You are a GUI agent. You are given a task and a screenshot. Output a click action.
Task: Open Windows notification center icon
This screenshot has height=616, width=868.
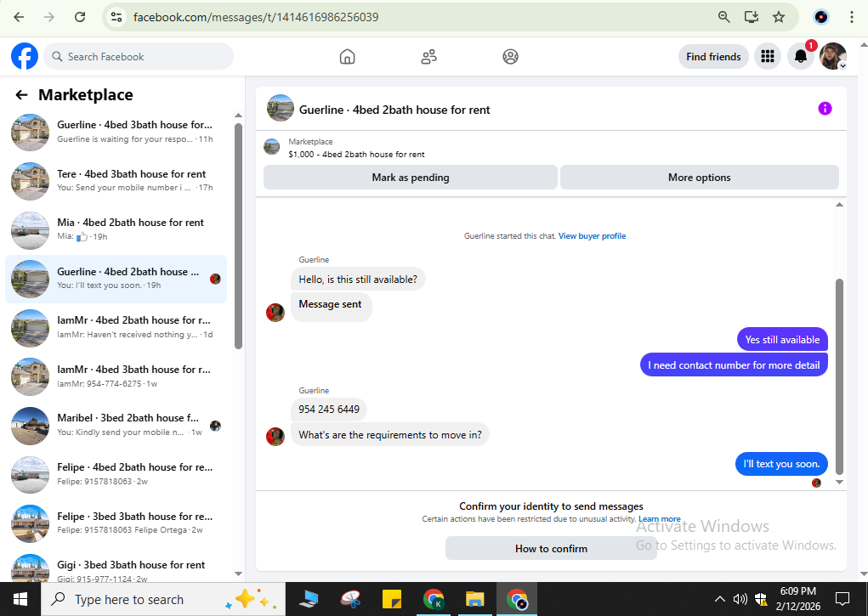click(x=842, y=599)
